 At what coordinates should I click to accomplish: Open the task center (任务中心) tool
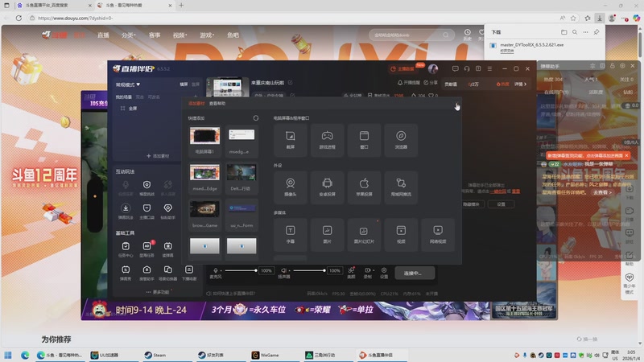click(x=126, y=249)
